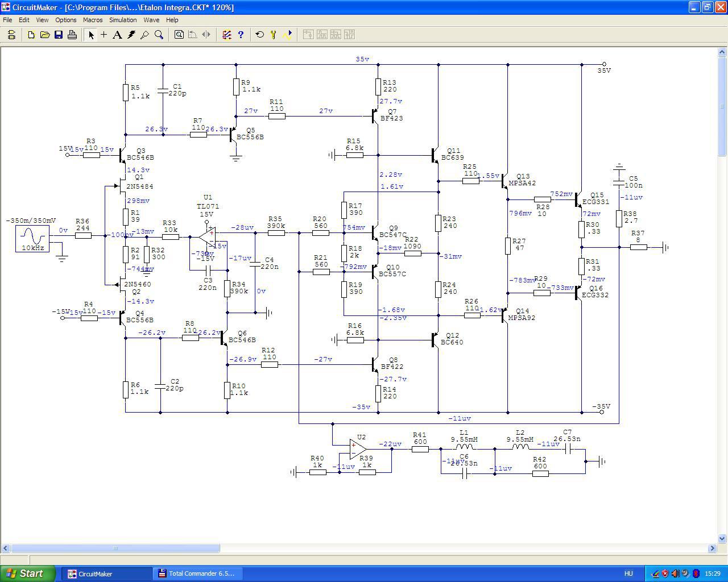Click the Q14 MPSA92 transistor label
The image size is (728, 582).
(522, 314)
